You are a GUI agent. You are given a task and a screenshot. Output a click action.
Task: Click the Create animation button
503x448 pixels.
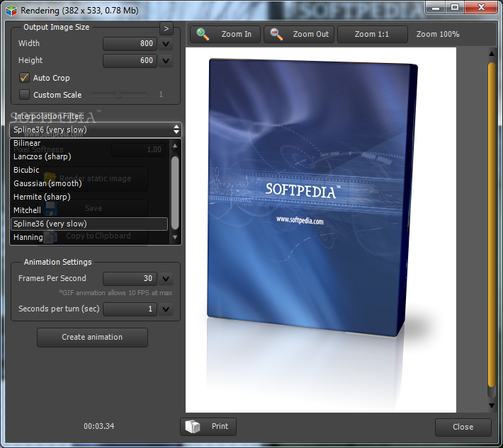(x=92, y=338)
